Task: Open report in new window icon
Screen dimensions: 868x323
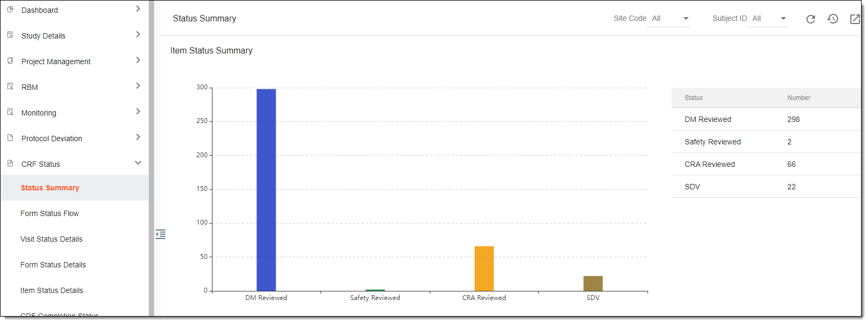Action: [x=855, y=19]
